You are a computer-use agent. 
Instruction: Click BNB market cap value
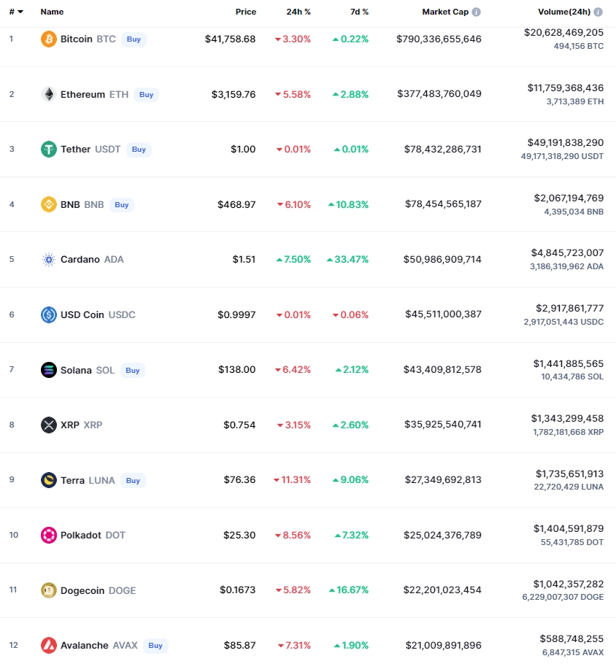click(443, 204)
